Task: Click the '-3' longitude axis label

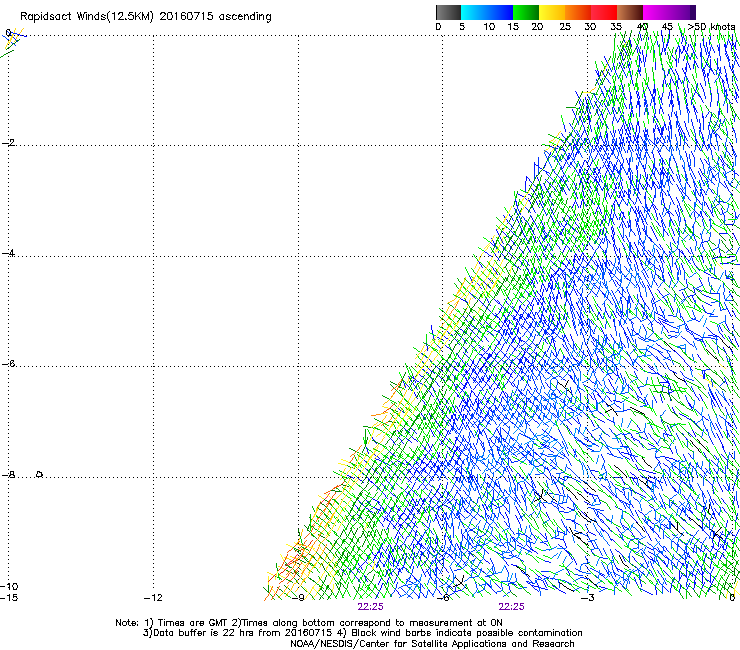Action: point(588,598)
